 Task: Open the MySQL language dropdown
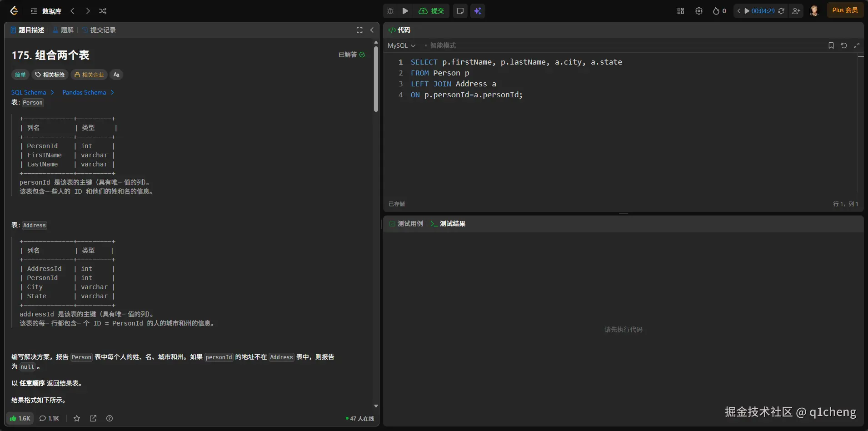(401, 45)
